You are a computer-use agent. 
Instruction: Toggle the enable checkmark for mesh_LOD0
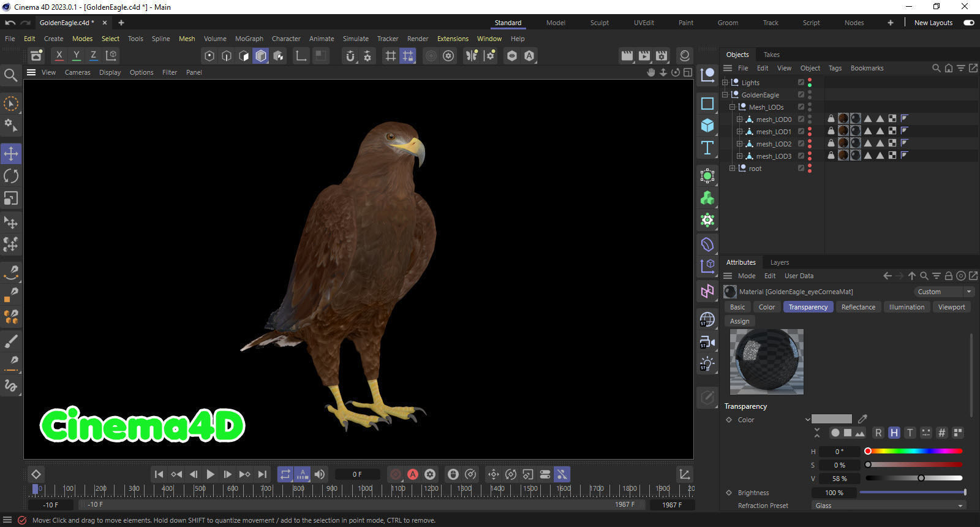tap(801, 119)
